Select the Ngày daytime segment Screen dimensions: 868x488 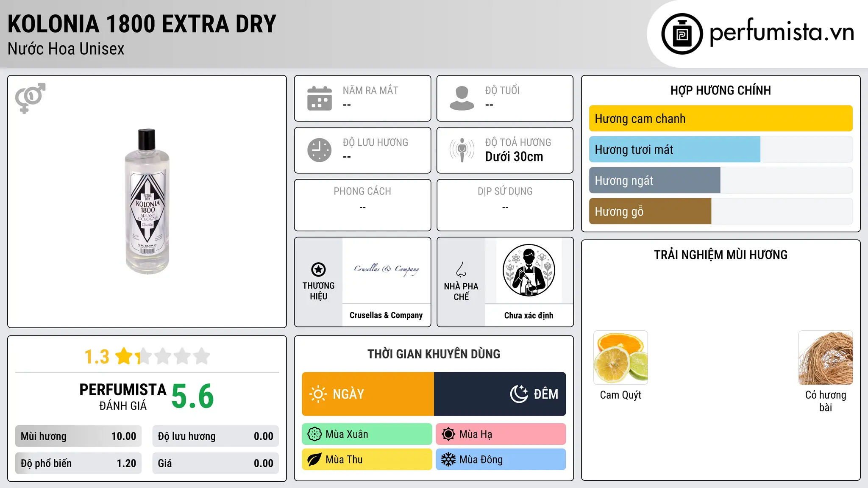click(x=368, y=394)
